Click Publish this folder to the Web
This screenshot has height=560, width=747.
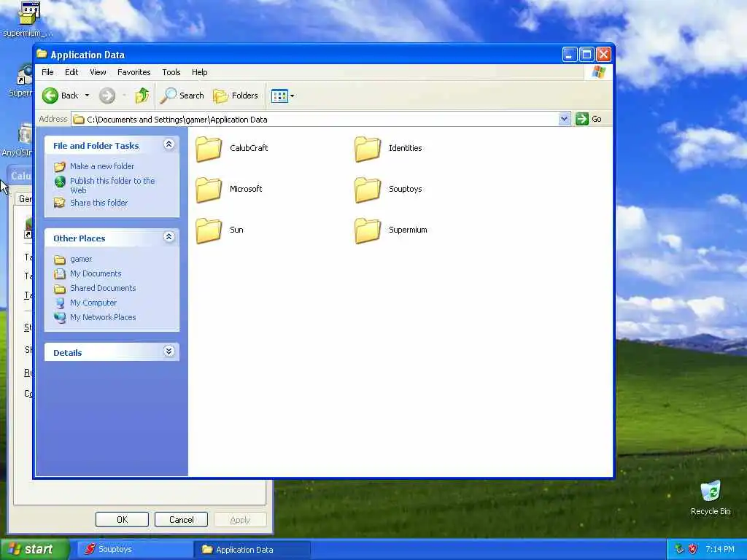(112, 185)
